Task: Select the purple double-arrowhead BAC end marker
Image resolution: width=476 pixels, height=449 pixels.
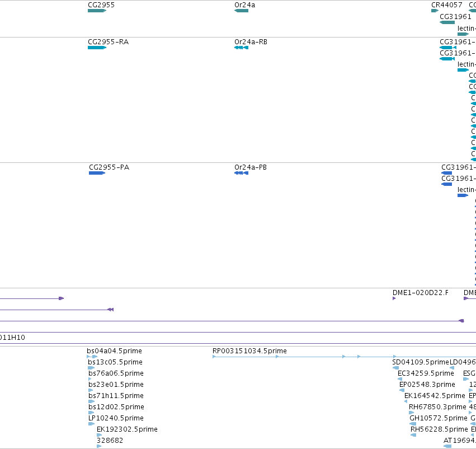Action: coord(111,310)
